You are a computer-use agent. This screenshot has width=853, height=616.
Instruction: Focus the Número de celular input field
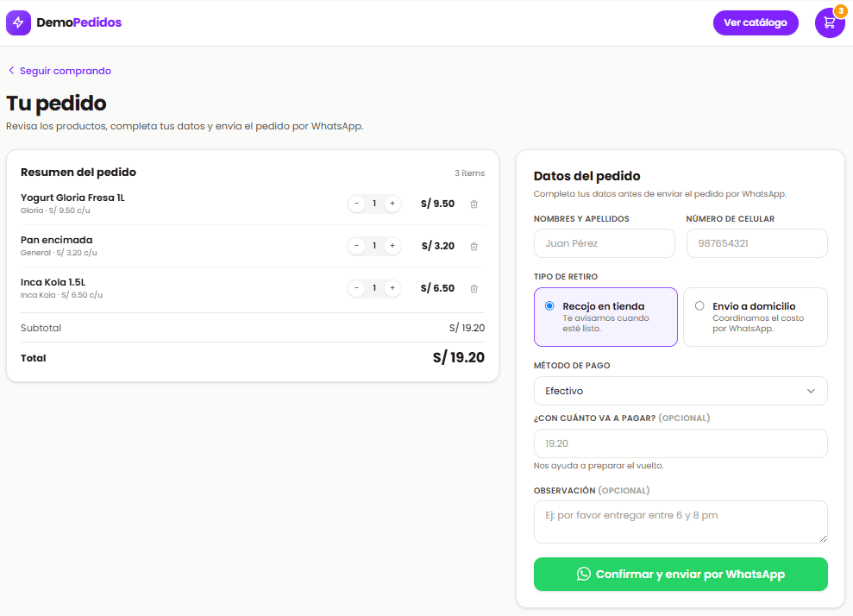[x=756, y=243]
